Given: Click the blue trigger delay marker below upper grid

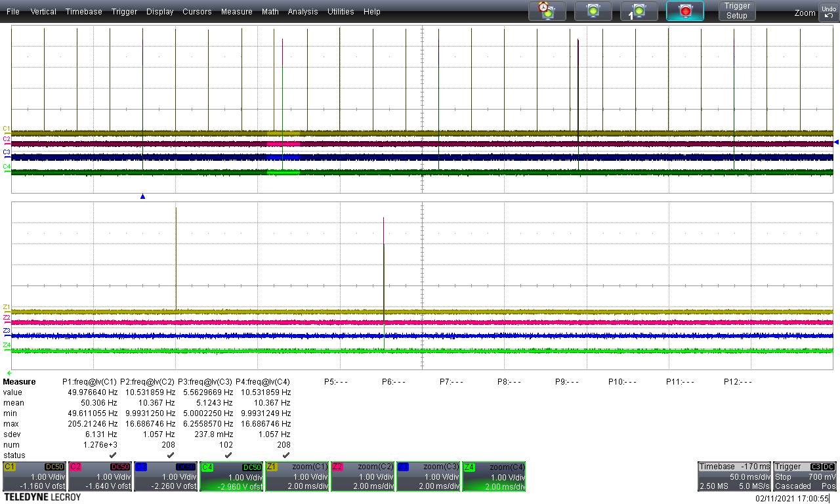Looking at the screenshot, I should pyautogui.click(x=142, y=196).
